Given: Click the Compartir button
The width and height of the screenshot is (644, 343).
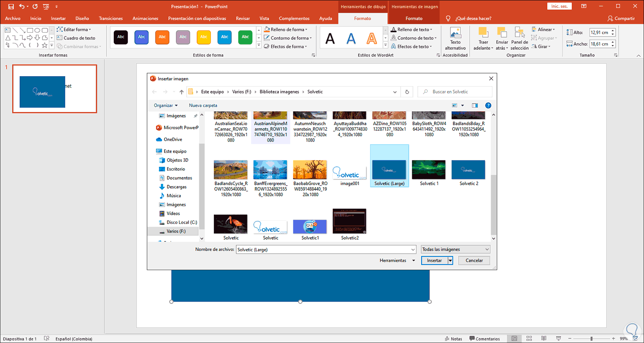Looking at the screenshot, I should (x=621, y=18).
